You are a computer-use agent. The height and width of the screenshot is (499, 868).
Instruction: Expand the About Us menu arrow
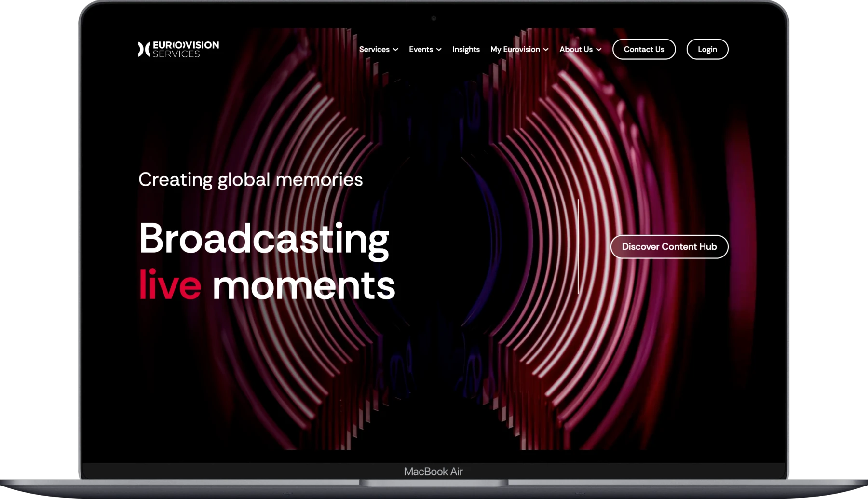coord(599,49)
